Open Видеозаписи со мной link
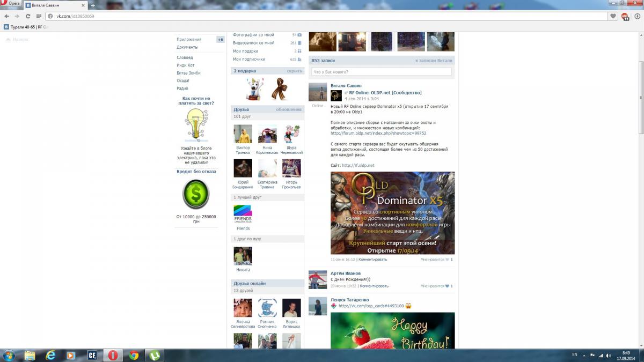This screenshot has width=644, height=362. (253, 43)
